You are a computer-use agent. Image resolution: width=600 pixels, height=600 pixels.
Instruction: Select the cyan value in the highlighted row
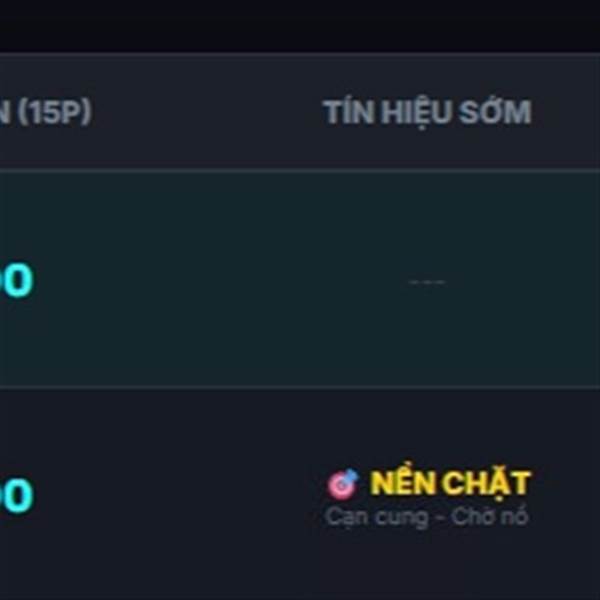click(x=15, y=282)
